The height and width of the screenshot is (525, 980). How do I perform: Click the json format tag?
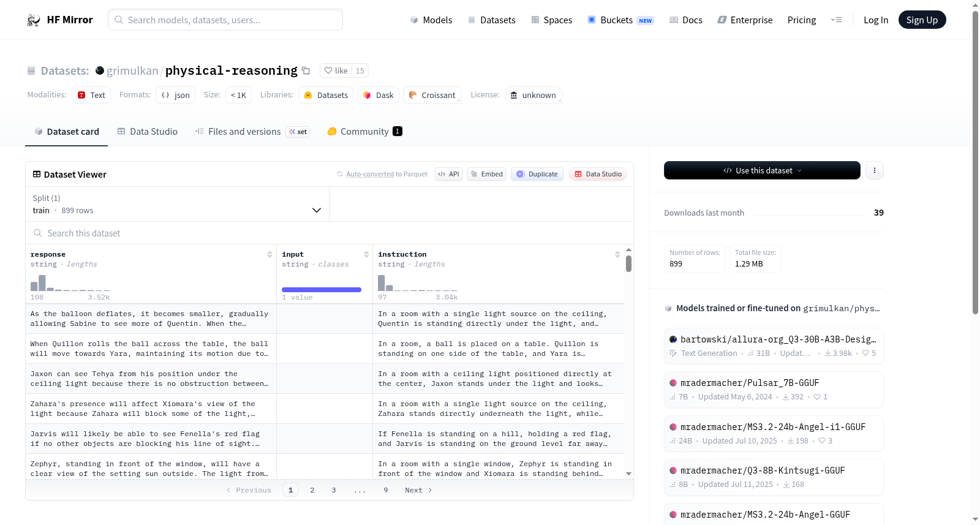176,95
